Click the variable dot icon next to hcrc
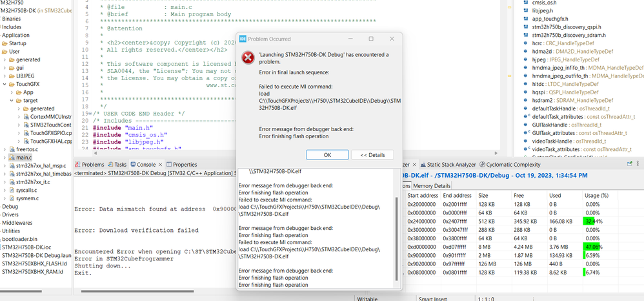Image resolution: width=644 pixels, height=301 pixels. pos(526,43)
